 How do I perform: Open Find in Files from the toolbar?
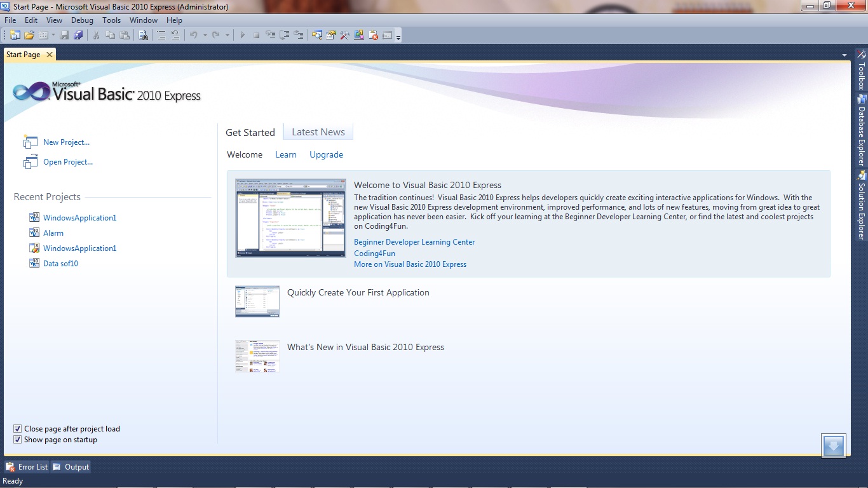pos(144,36)
